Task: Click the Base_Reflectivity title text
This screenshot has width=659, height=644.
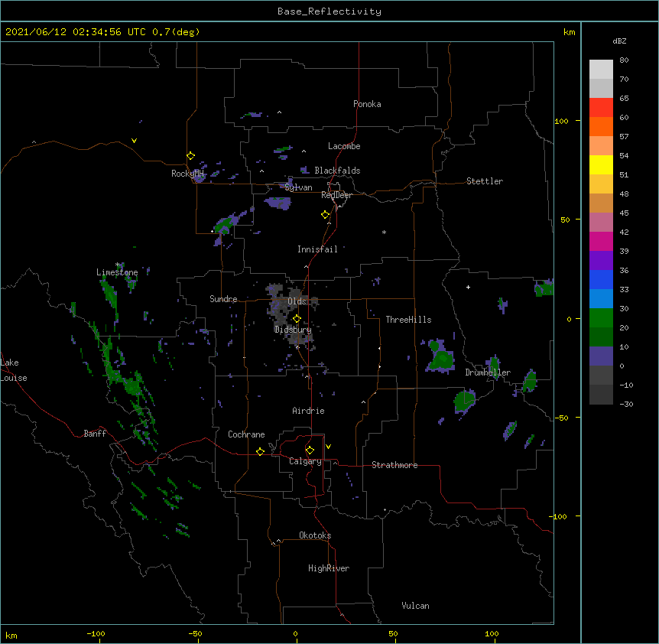Action: (329, 11)
